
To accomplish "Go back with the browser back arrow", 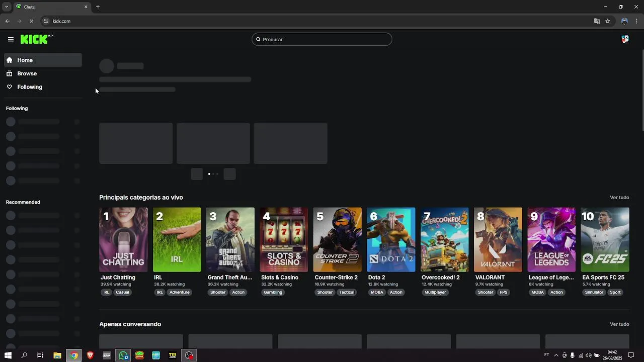I will (8, 21).
